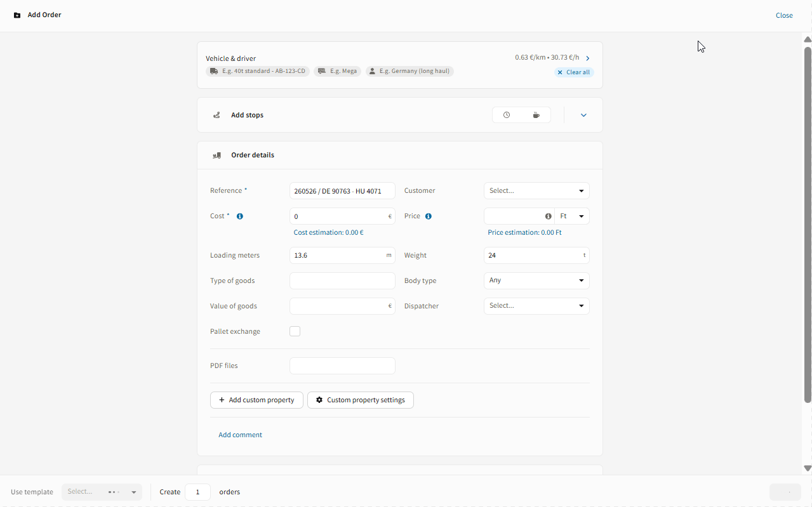Viewport: 812px width, 507px height.
Task: Select trailer chip E.g. Mega
Action: click(x=338, y=71)
